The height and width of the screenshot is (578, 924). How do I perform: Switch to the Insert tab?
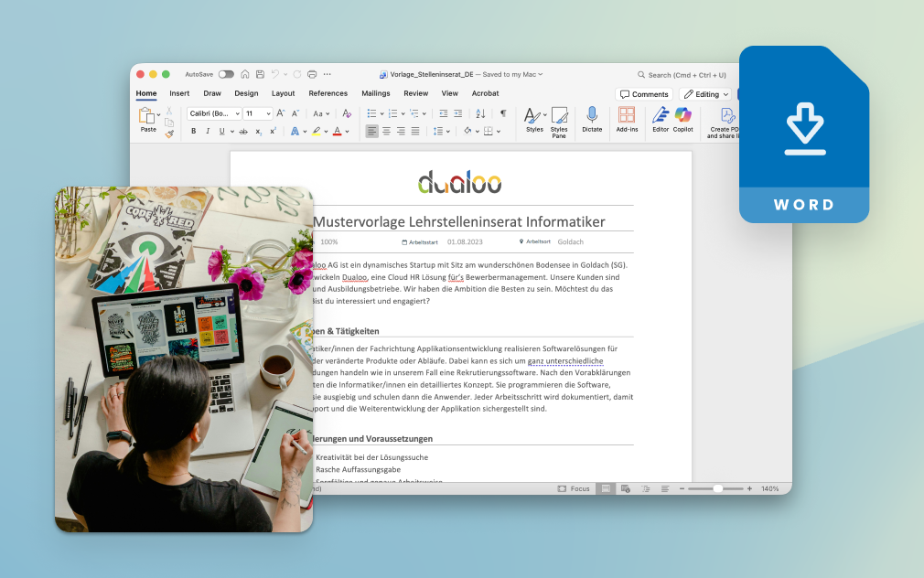coord(179,93)
